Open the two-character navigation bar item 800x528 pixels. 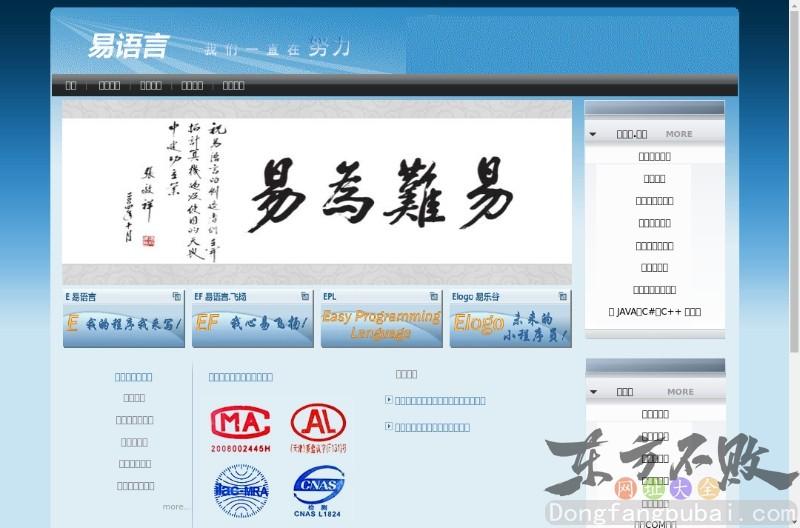71,86
